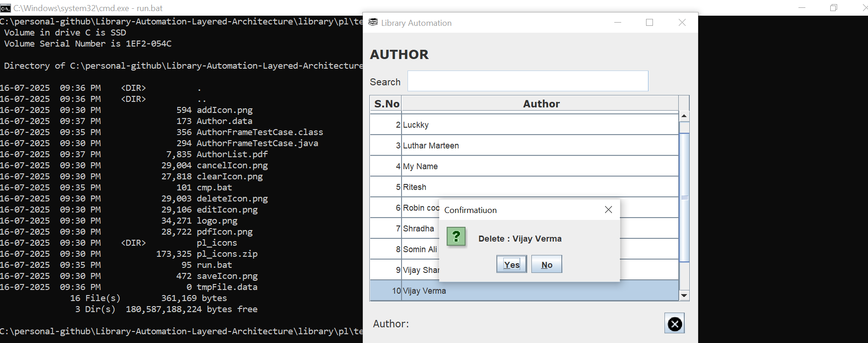This screenshot has height=343, width=868.
Task: Select the Luthar Marteen row
Action: (524, 145)
